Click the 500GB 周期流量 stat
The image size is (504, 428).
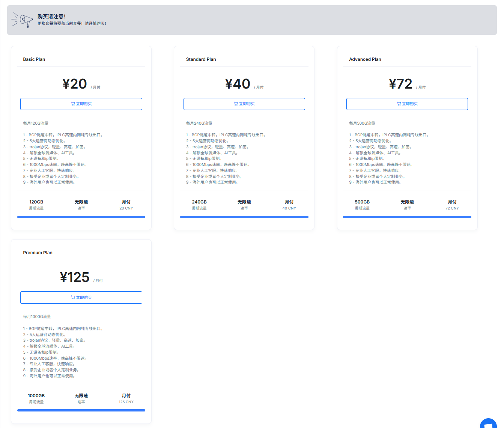pyautogui.click(x=362, y=205)
